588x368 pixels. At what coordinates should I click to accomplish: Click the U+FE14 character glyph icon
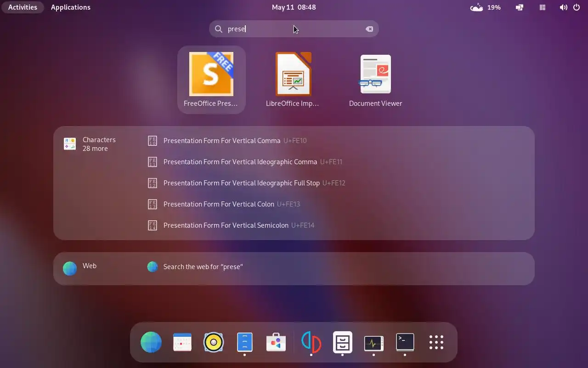[153, 225]
